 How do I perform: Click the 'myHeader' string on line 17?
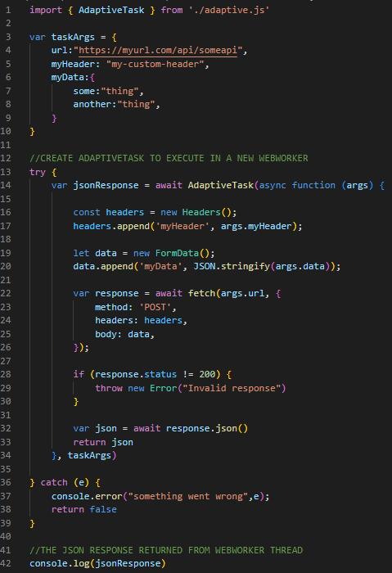182,226
